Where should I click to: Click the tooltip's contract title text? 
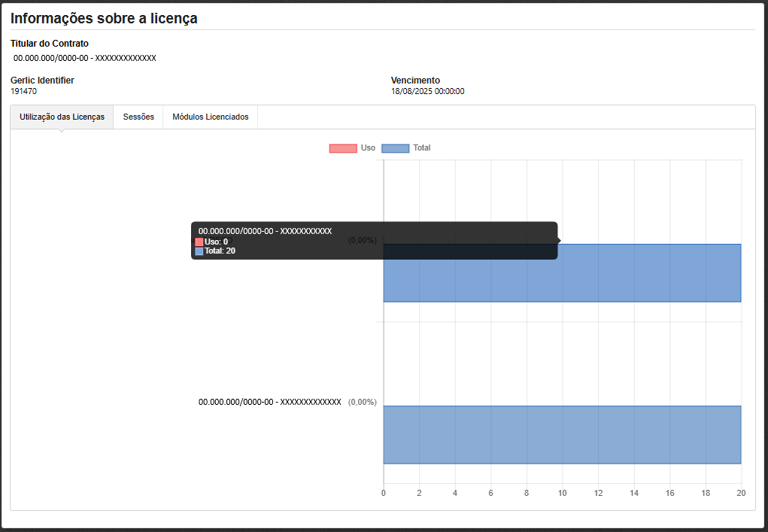[x=265, y=231]
